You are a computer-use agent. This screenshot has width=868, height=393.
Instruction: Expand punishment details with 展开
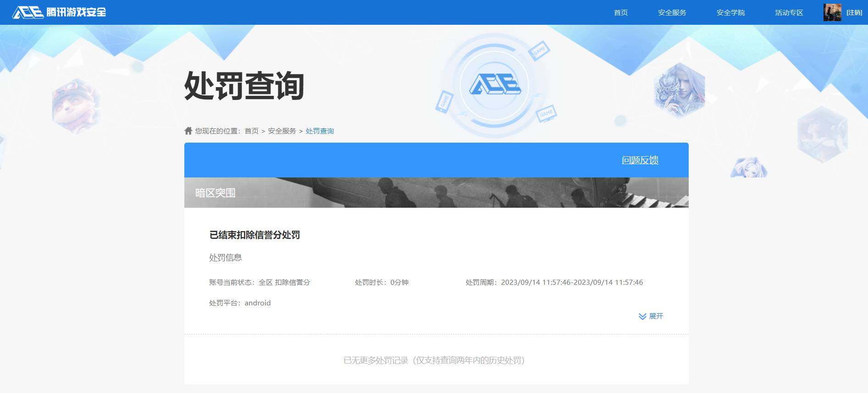[x=656, y=316]
